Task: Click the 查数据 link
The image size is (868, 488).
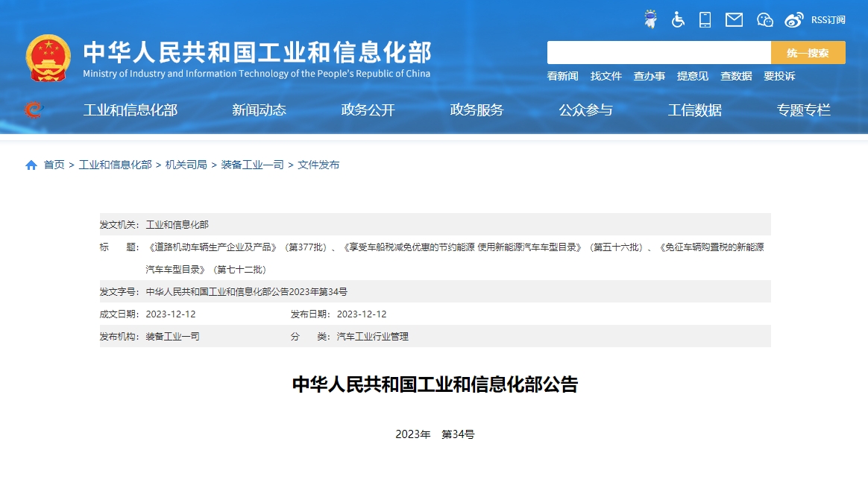Action: [736, 76]
